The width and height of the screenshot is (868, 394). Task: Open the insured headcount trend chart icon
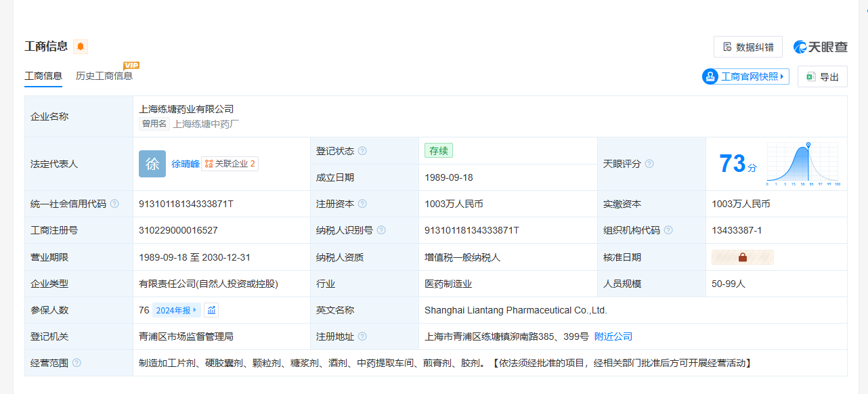coord(212,310)
